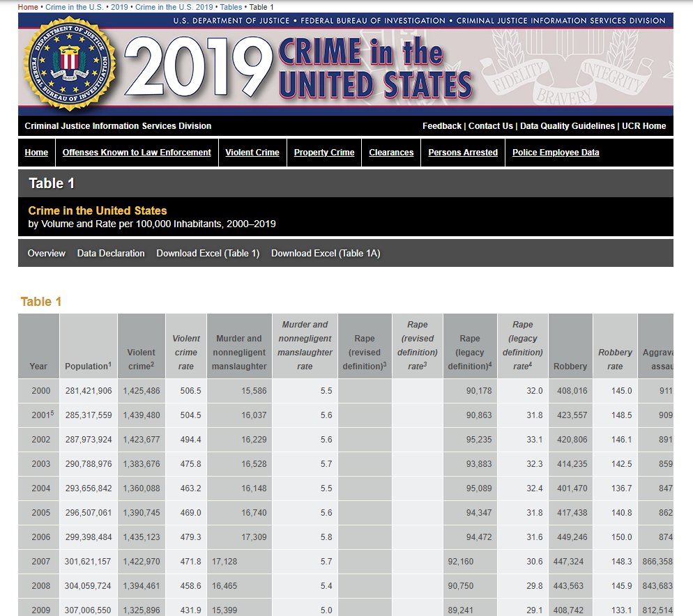The image size is (693, 616).
Task: Go to Offenses Known to Law Enforcement
Action: point(137,153)
